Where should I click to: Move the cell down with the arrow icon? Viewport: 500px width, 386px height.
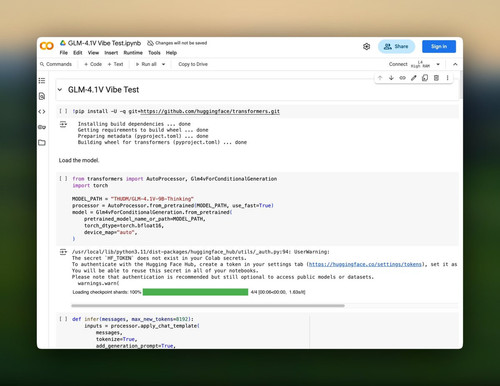tap(391, 78)
